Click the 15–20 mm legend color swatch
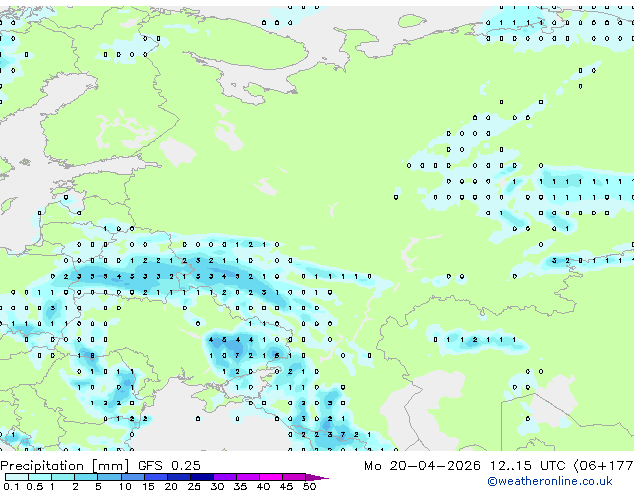Screen dimensions: 634x490 [156, 477]
